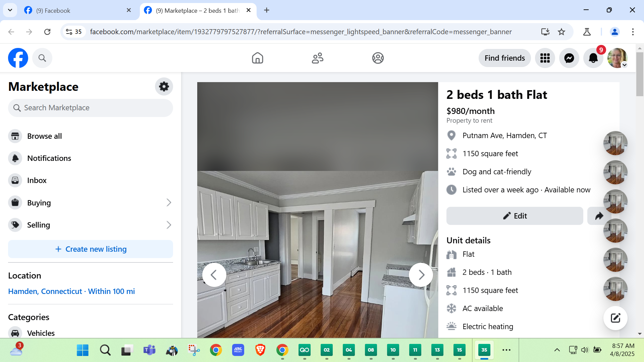Click the Edit listing button
Image resolution: width=644 pixels, height=362 pixels.
click(x=515, y=216)
